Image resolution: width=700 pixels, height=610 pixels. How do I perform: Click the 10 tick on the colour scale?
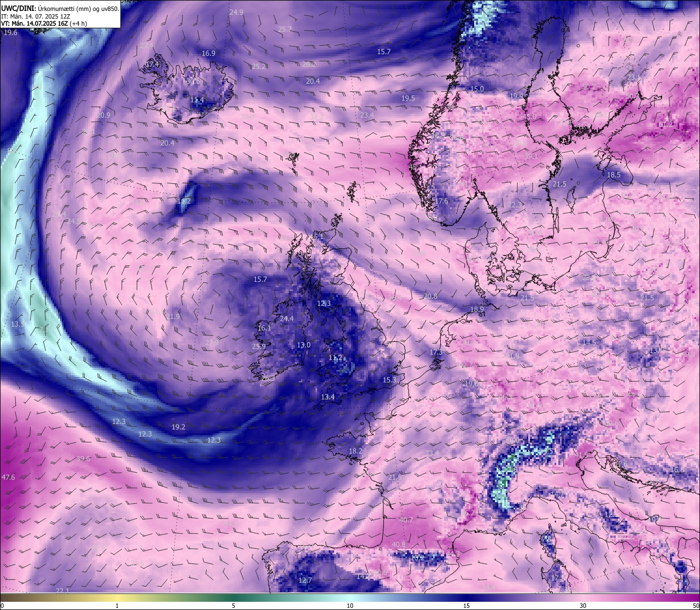pos(350,606)
